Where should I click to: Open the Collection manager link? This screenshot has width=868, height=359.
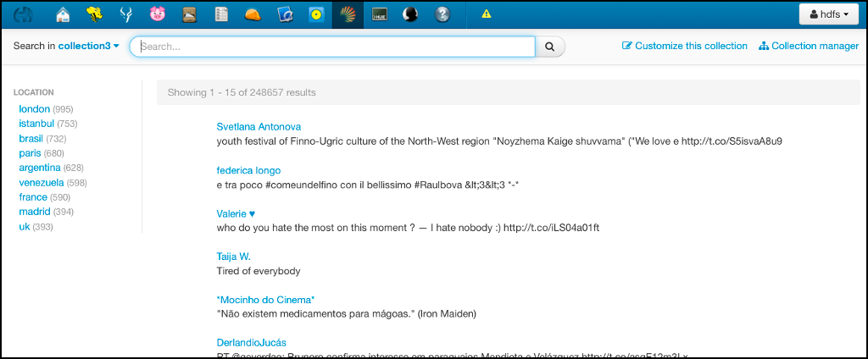click(808, 46)
